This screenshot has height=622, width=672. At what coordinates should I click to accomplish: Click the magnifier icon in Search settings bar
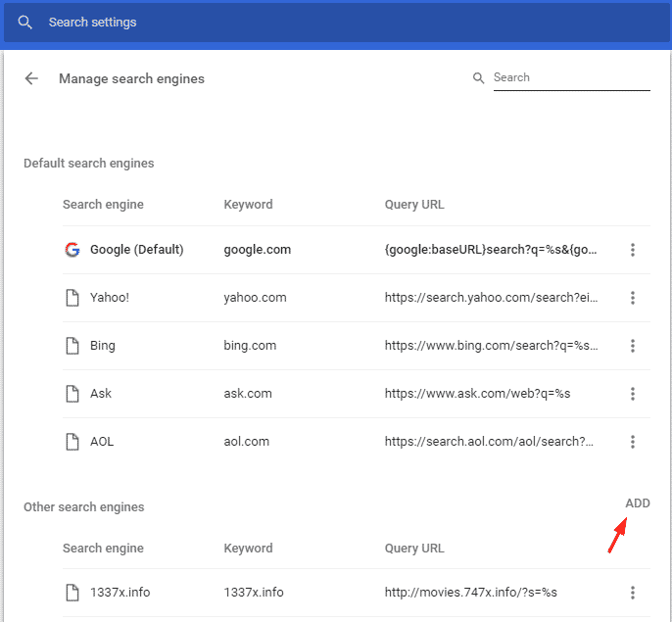[x=25, y=22]
